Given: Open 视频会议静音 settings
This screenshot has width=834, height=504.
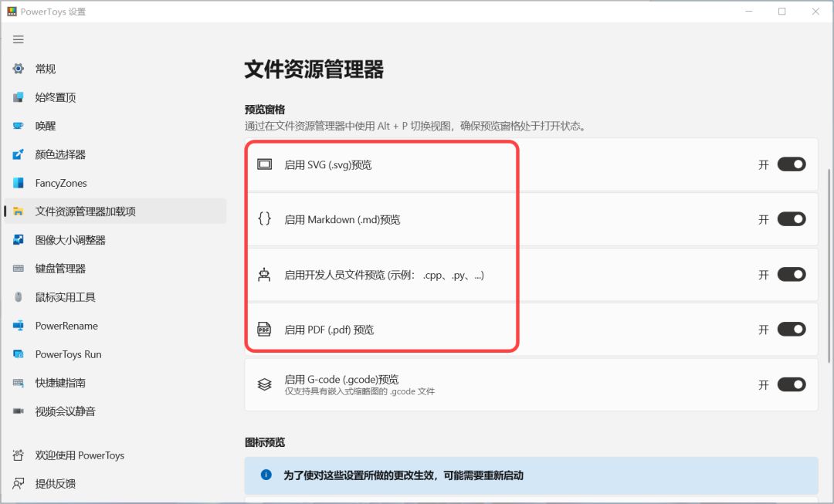Looking at the screenshot, I should 115,411.
